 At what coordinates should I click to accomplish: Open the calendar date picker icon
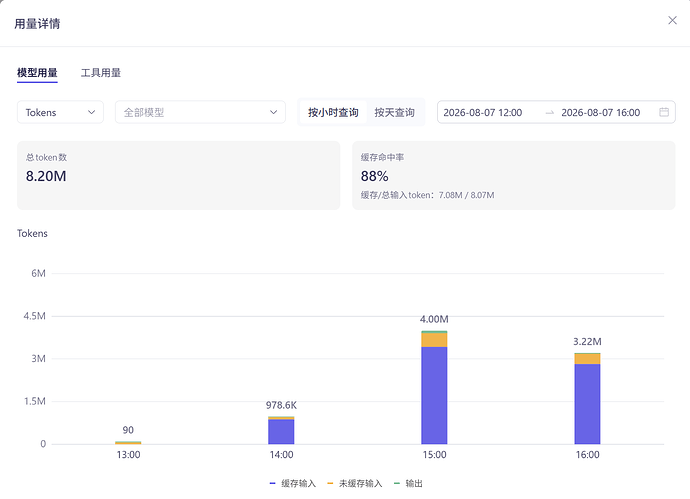[x=664, y=112]
